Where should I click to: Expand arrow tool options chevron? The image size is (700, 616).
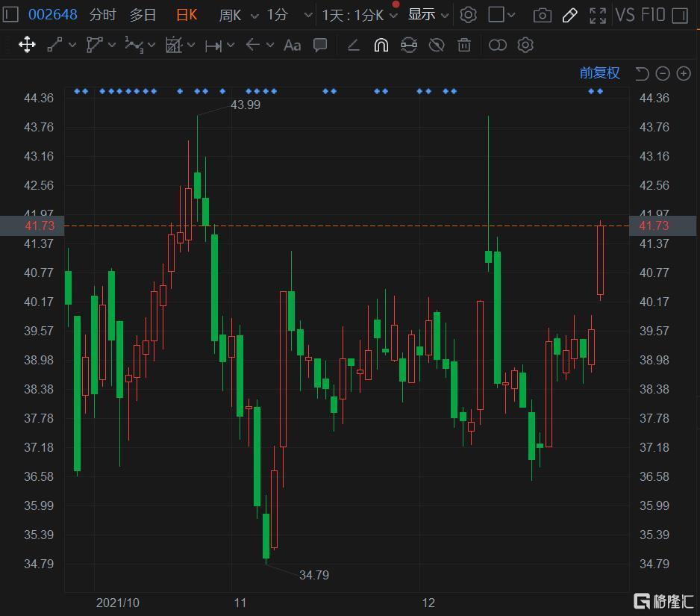(270, 45)
